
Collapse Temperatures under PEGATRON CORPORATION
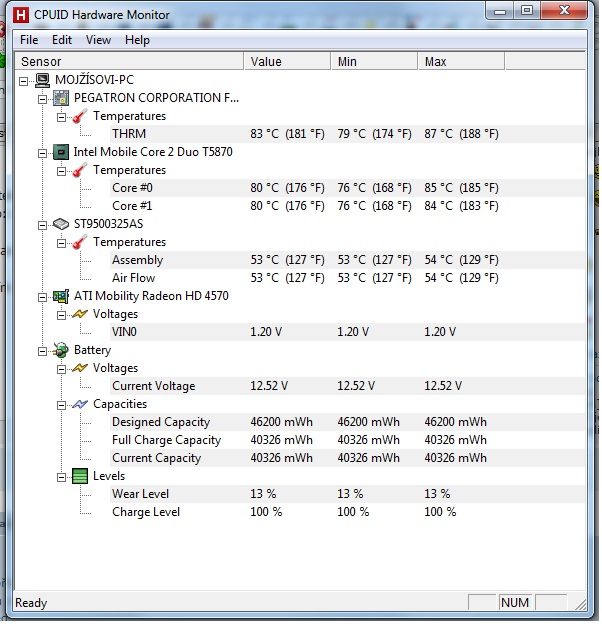(61, 117)
